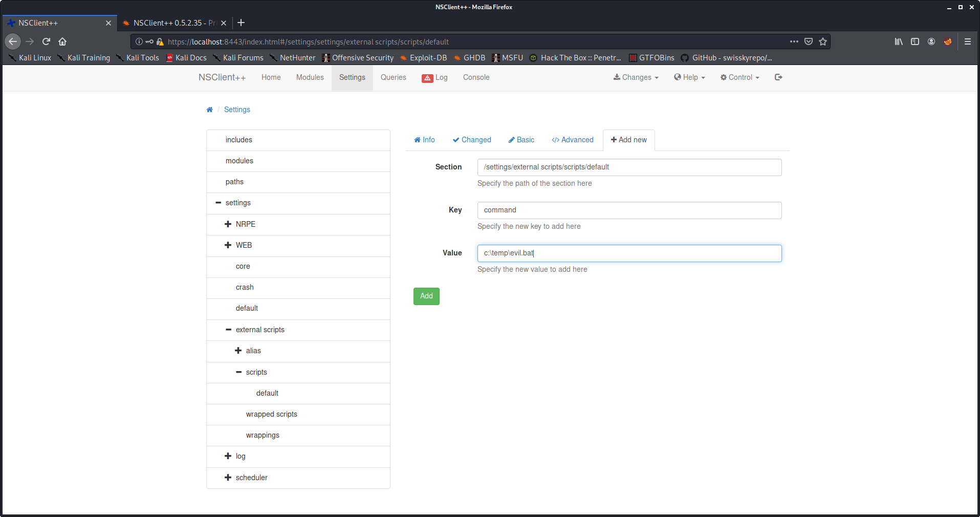980x517 pixels.
Task: Focus the Value input field
Action: (x=629, y=253)
